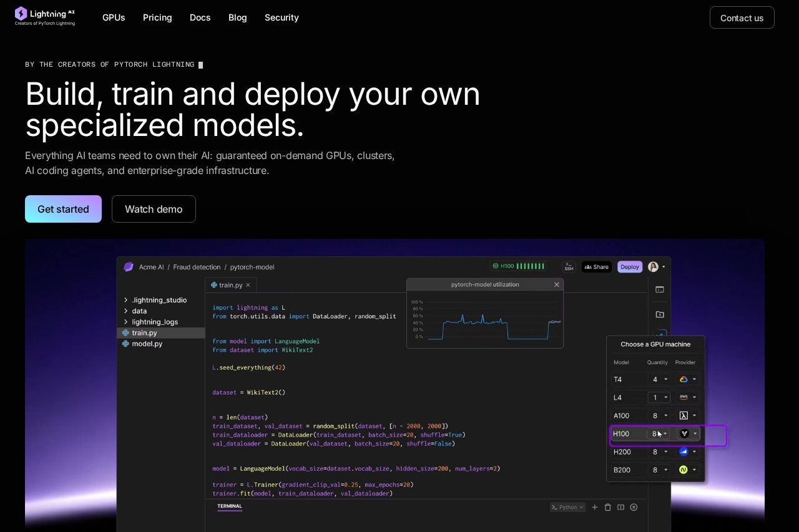Viewport: 799px width, 532px height.
Task: Open the folder icon in right sidebar
Action: [659, 314]
